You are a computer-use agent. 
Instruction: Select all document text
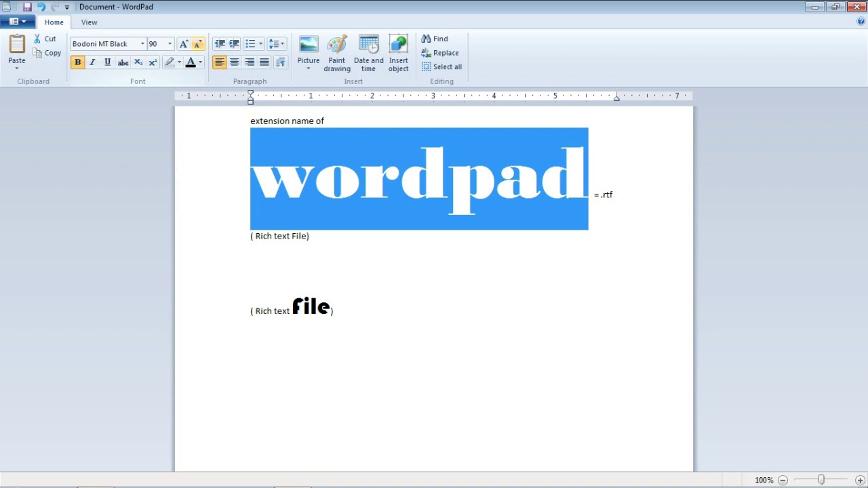[442, 67]
